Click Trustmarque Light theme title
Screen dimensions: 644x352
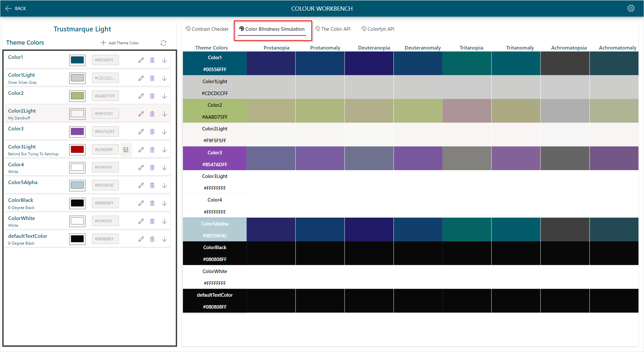pos(82,29)
